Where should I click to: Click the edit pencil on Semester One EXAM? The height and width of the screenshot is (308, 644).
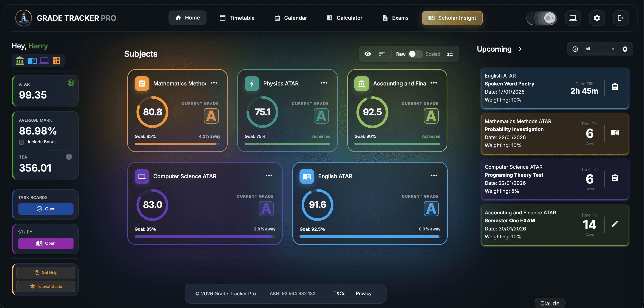click(615, 224)
